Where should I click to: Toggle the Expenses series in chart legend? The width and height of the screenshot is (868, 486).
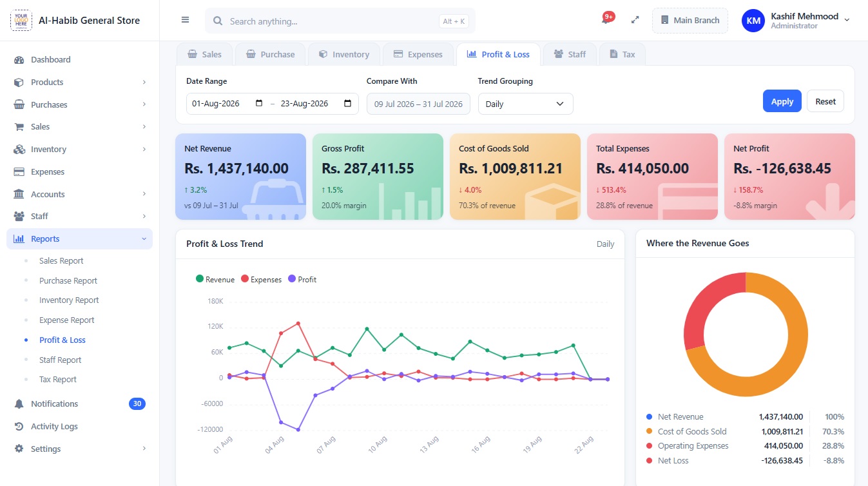261,279
